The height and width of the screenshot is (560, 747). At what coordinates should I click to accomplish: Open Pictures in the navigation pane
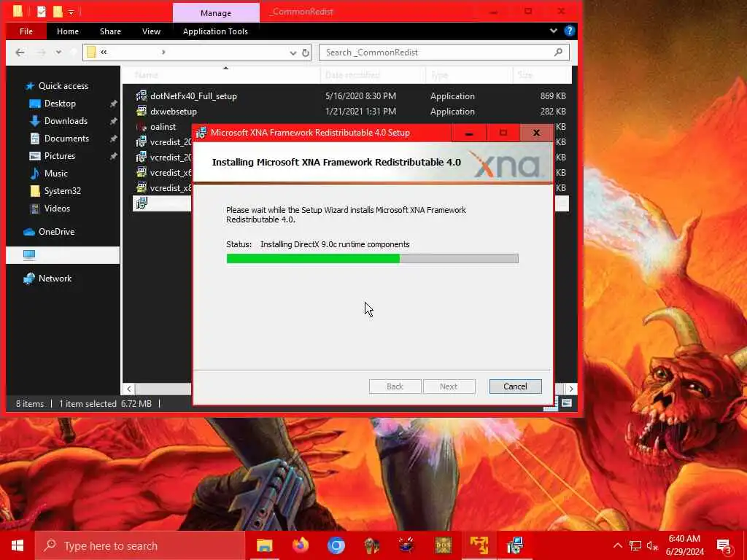pos(60,156)
